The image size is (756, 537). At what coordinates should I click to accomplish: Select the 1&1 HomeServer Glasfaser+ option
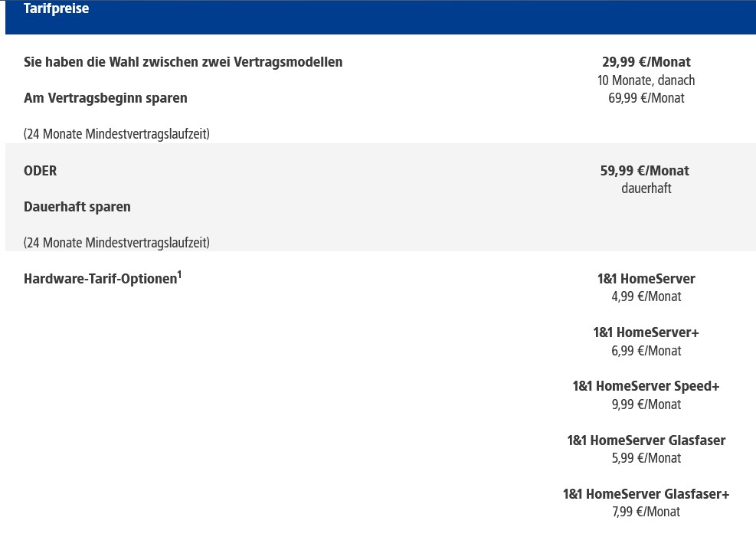click(646, 494)
